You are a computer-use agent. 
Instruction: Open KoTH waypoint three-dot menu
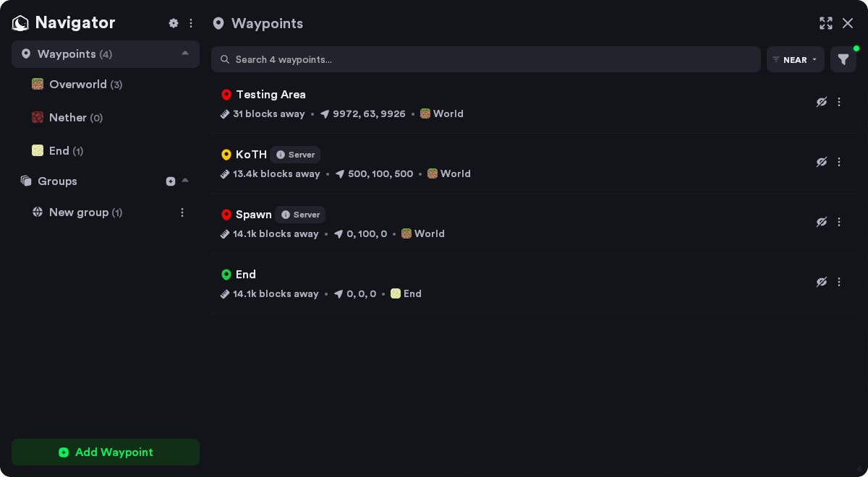pyautogui.click(x=839, y=162)
